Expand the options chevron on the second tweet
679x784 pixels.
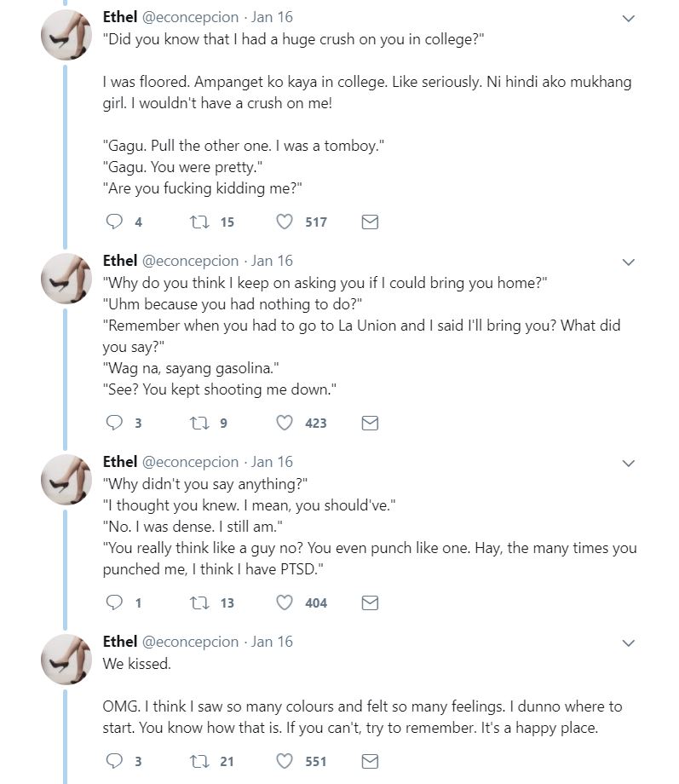629,261
